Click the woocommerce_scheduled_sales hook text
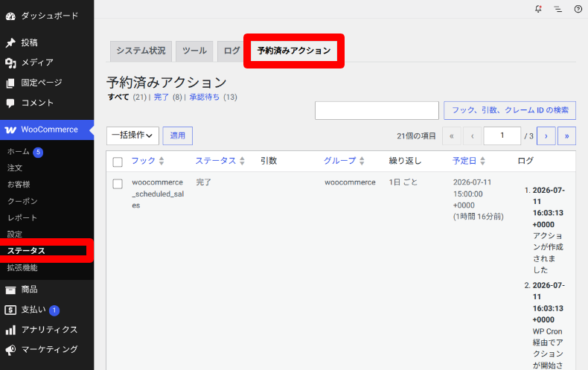The image size is (588, 370). [158, 194]
